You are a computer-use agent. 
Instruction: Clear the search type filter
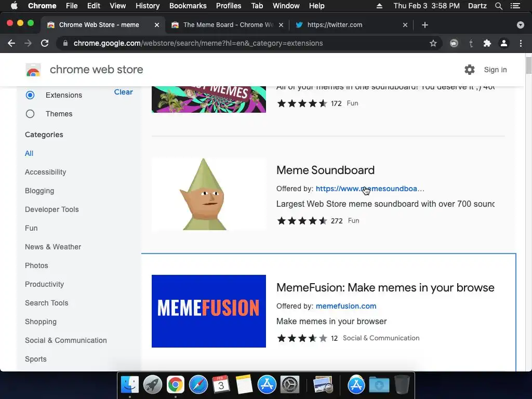coord(123,92)
